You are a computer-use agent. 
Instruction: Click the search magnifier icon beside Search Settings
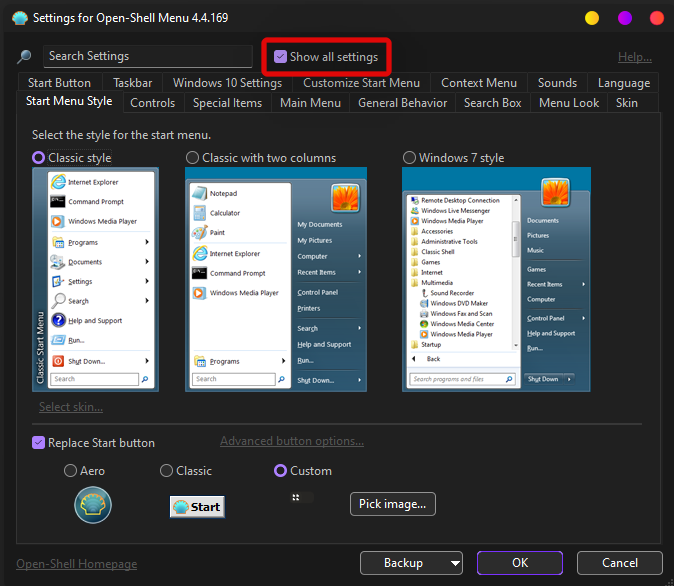(25, 57)
